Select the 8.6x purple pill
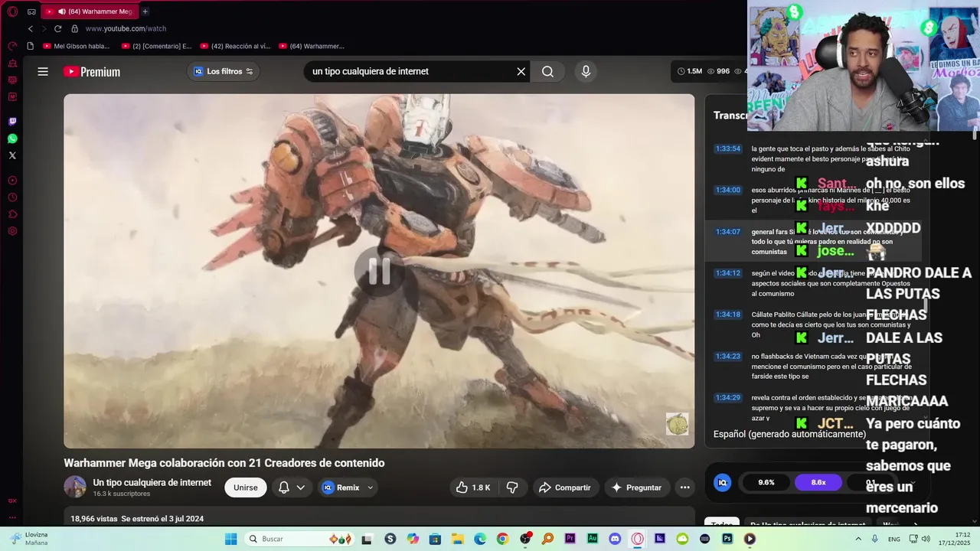This screenshot has width=980, height=551. tap(818, 482)
